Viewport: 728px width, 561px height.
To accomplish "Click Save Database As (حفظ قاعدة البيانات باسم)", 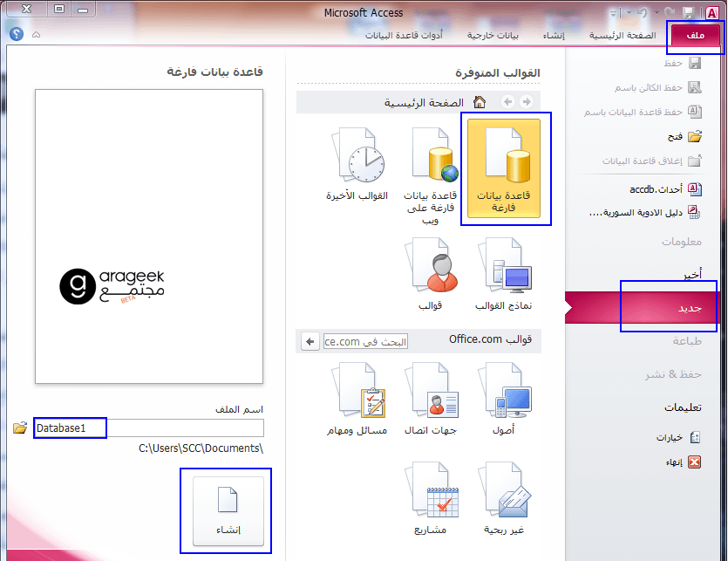I will click(x=643, y=112).
